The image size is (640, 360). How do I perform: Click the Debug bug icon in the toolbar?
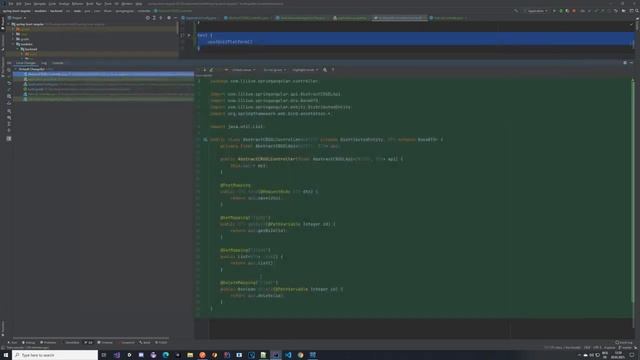tap(561, 11)
